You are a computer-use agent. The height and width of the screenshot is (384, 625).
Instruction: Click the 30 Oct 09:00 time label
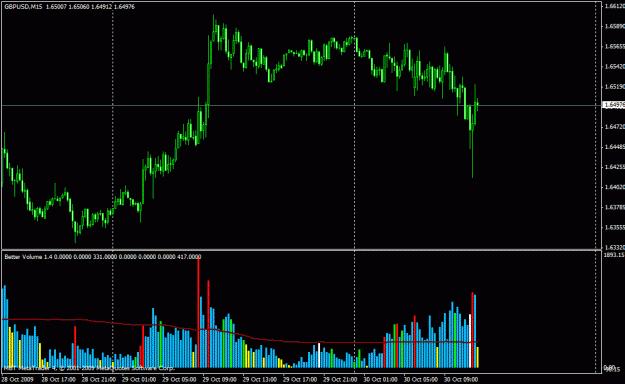coord(461,379)
